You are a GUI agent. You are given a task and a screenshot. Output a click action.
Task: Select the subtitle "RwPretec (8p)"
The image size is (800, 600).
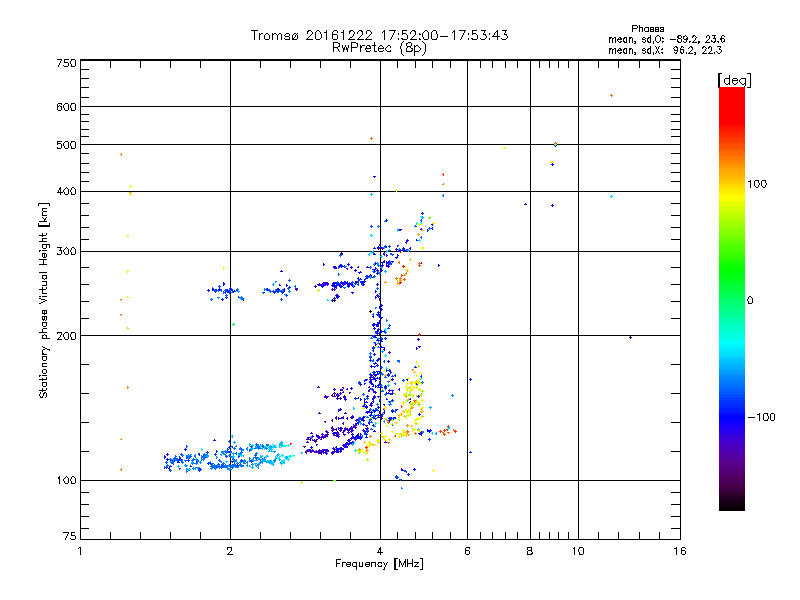click(x=379, y=48)
